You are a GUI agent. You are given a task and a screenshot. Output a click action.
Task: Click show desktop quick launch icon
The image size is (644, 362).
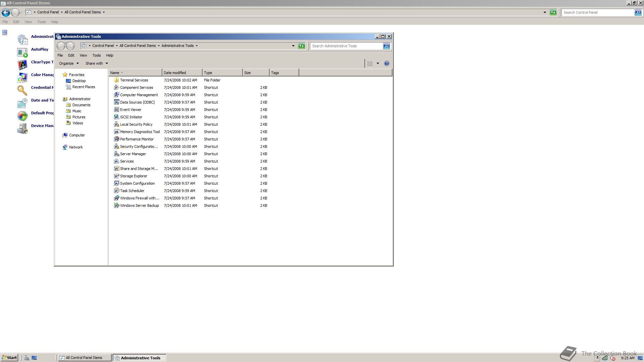pyautogui.click(x=34, y=358)
